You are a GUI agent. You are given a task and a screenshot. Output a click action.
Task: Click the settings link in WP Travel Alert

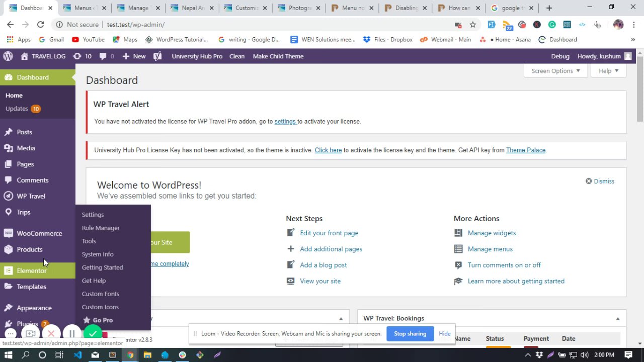pyautogui.click(x=285, y=121)
